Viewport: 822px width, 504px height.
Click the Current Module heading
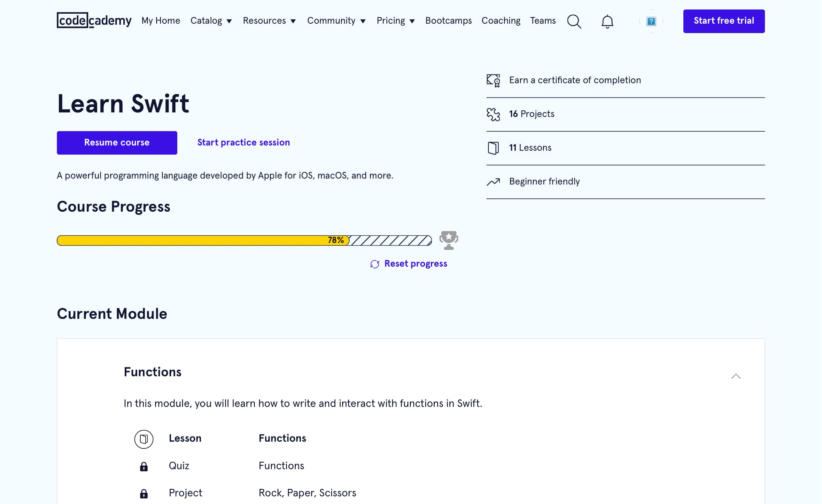[x=112, y=314]
